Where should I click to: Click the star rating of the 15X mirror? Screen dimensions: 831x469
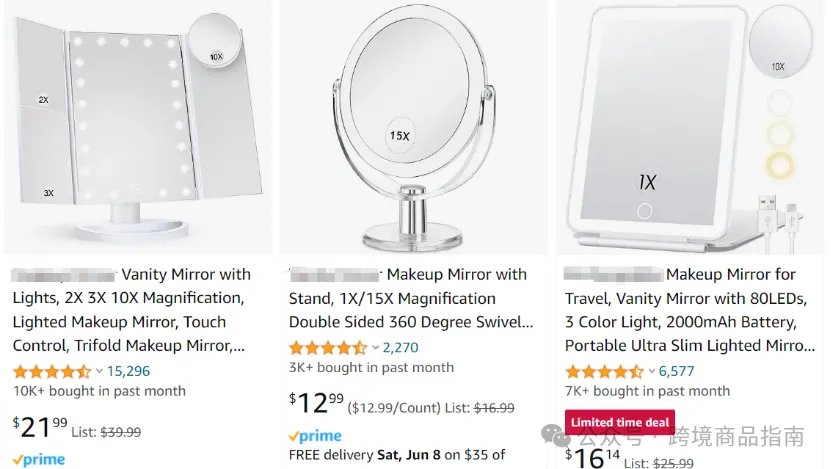pos(328,348)
